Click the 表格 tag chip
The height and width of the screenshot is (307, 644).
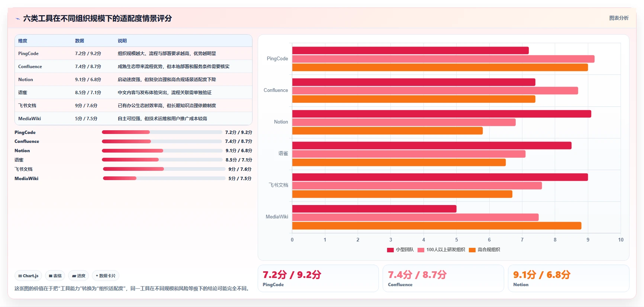[x=55, y=276]
